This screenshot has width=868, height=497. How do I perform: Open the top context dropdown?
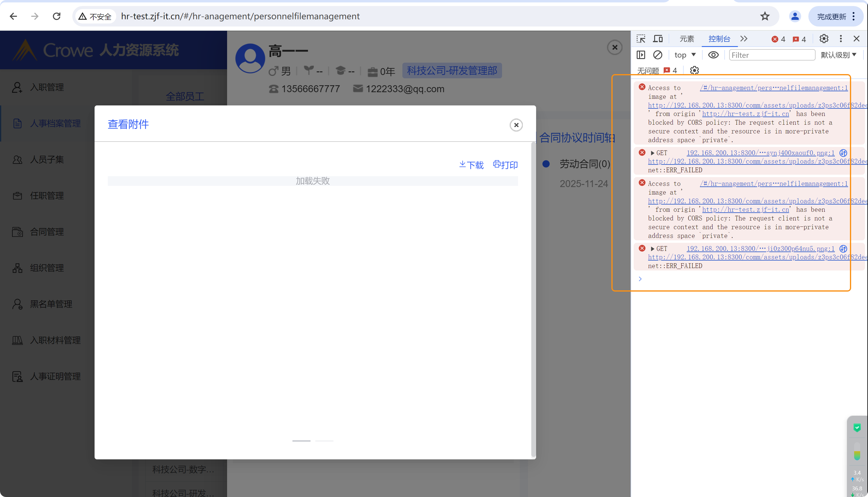pos(685,55)
